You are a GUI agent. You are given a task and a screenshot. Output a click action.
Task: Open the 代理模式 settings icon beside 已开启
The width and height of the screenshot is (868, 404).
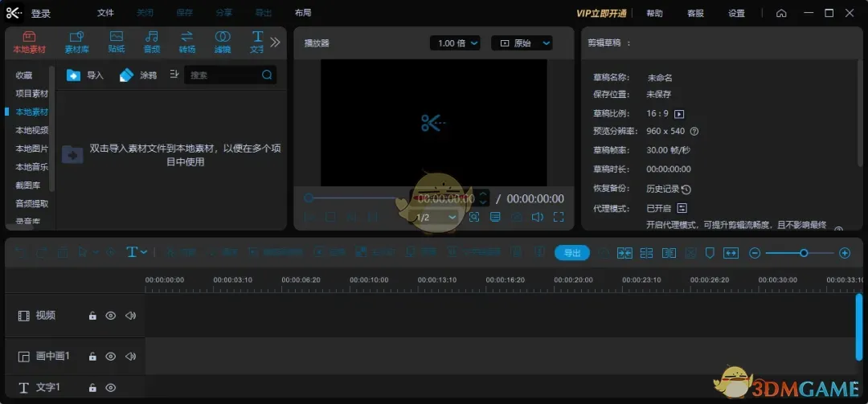[x=682, y=208]
